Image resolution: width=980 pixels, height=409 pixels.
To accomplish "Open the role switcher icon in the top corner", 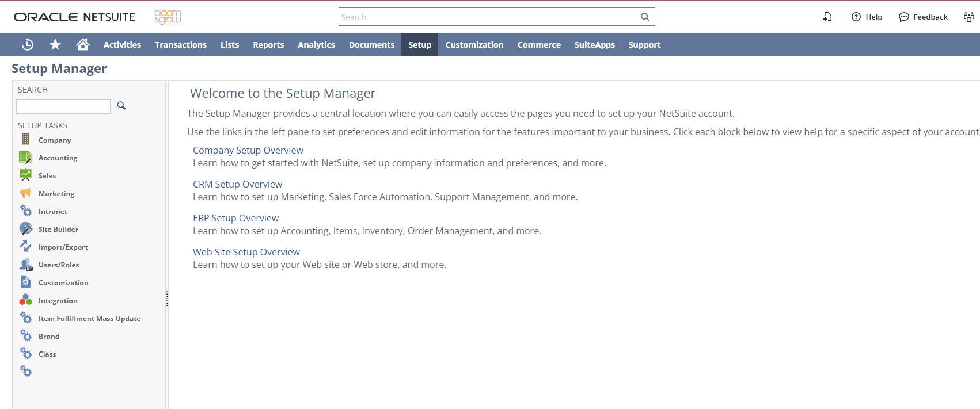I will (x=969, y=17).
